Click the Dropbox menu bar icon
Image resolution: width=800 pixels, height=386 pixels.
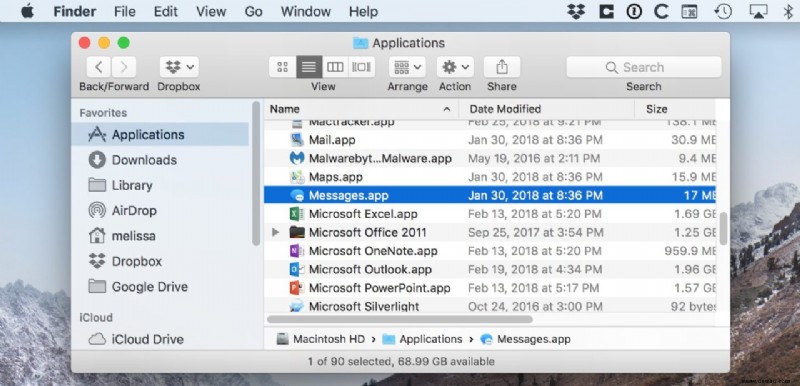click(576, 11)
